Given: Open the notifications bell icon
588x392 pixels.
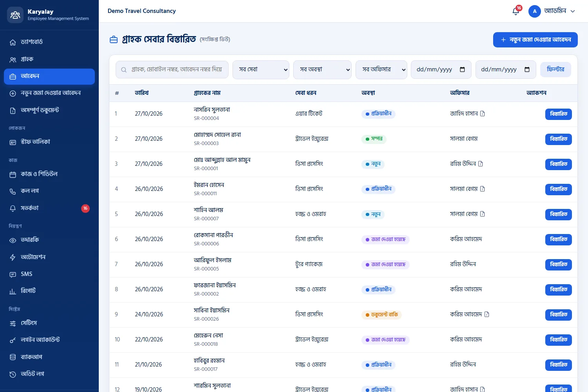Looking at the screenshot, I should (516, 11).
